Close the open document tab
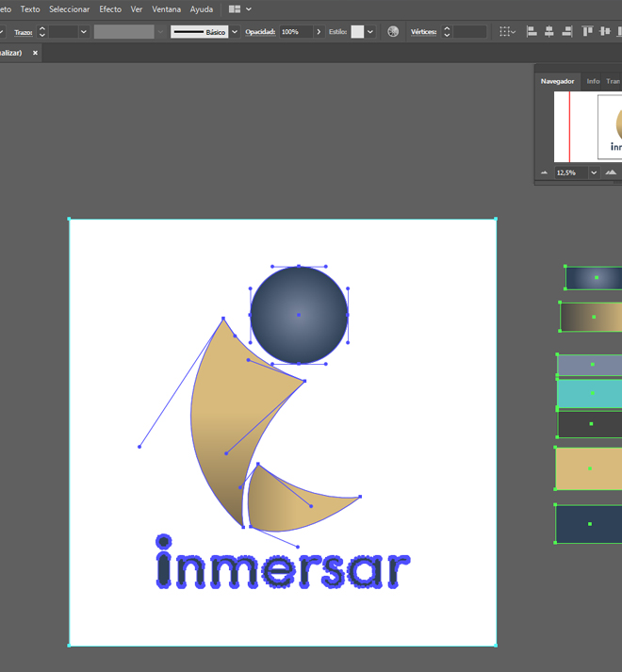Image resolution: width=622 pixels, height=672 pixels. pos(36,53)
